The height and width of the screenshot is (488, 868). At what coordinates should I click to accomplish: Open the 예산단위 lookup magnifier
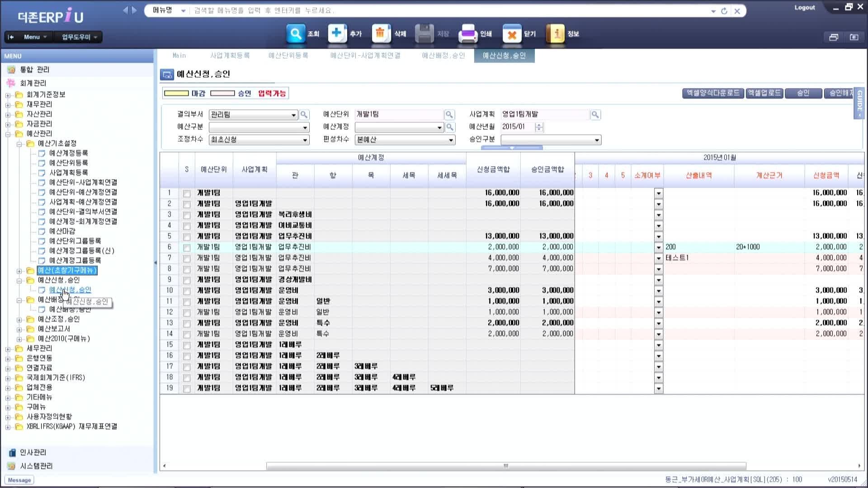point(449,115)
